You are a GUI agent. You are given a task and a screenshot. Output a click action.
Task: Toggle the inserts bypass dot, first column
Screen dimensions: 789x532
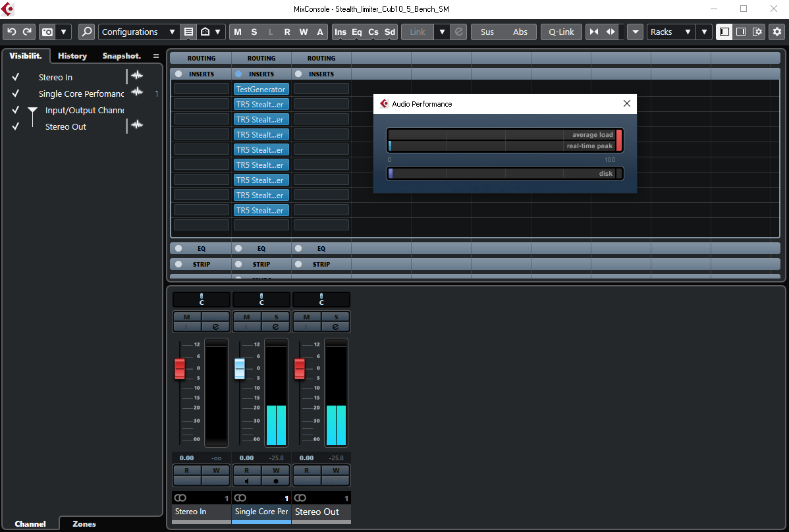pyautogui.click(x=178, y=74)
